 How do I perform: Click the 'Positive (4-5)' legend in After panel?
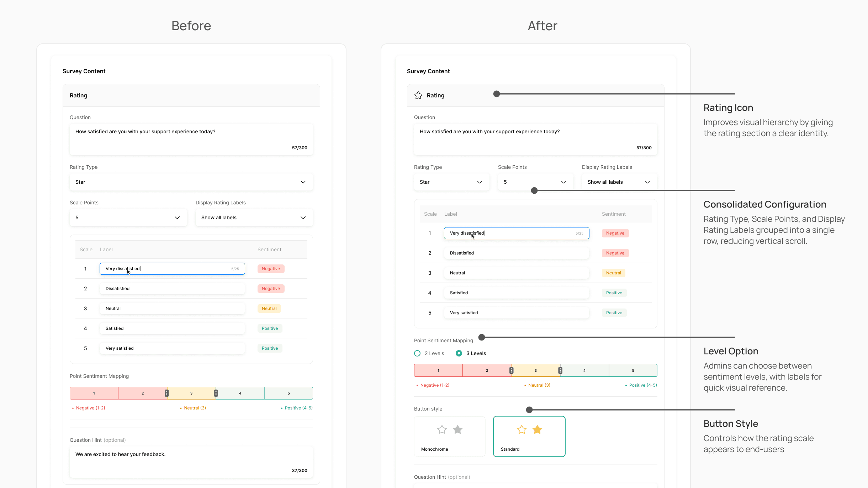click(x=641, y=385)
